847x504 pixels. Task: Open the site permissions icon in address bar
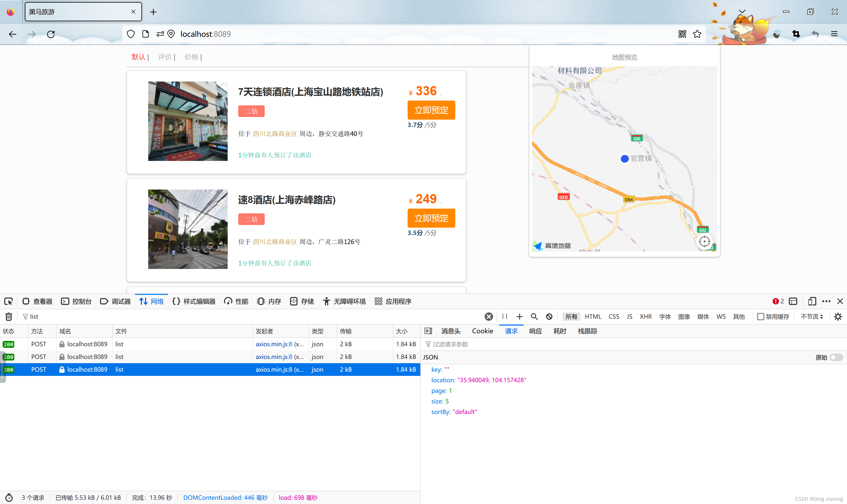(160, 34)
